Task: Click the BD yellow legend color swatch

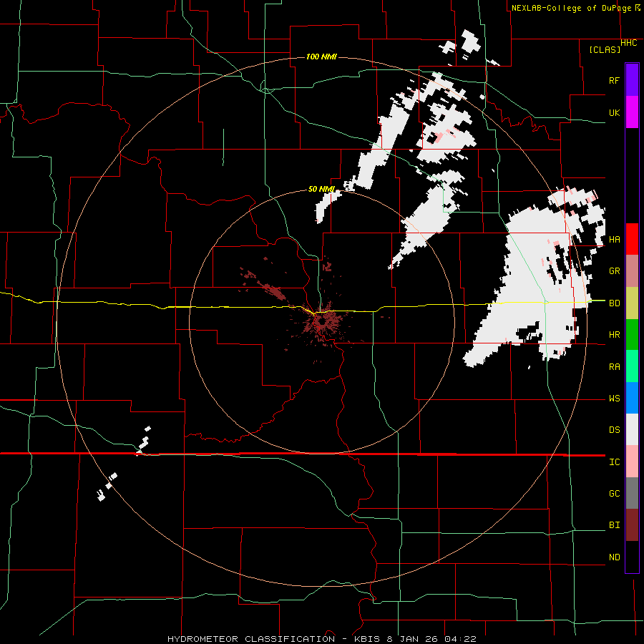Action: pos(632,303)
